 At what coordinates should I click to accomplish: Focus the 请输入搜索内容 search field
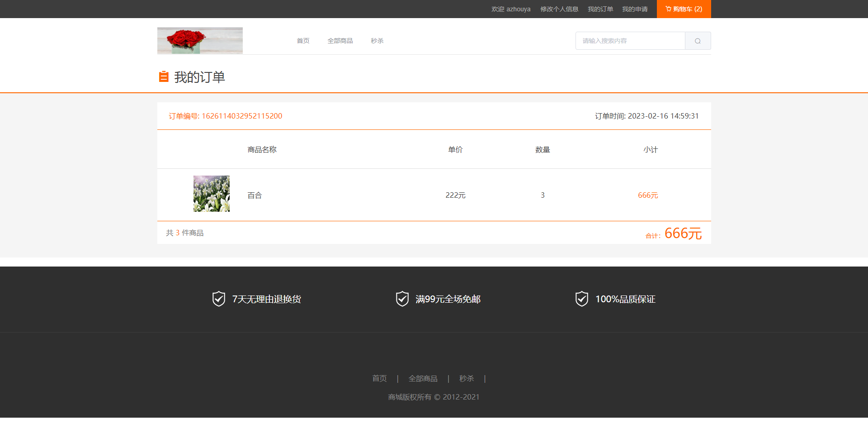point(630,41)
